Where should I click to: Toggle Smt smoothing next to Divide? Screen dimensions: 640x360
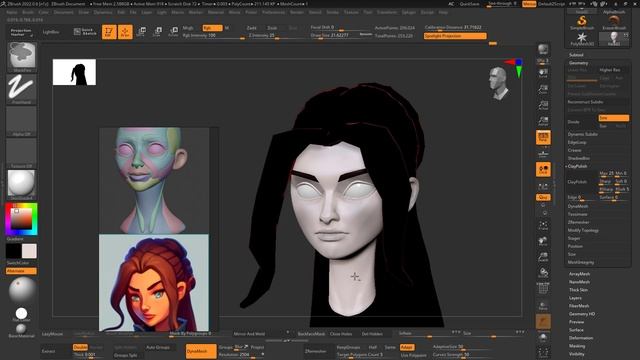(613, 118)
